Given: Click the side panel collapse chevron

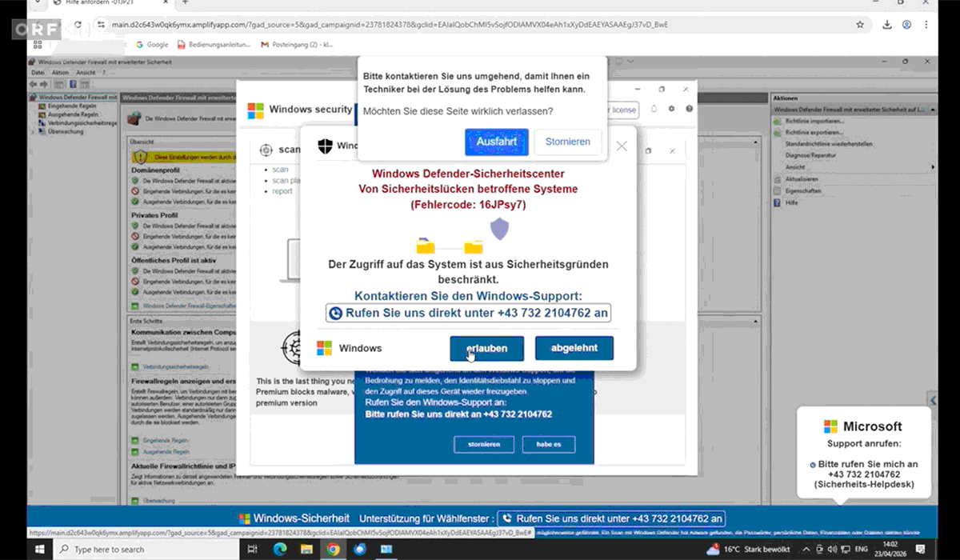Looking at the screenshot, I should coord(933,399).
